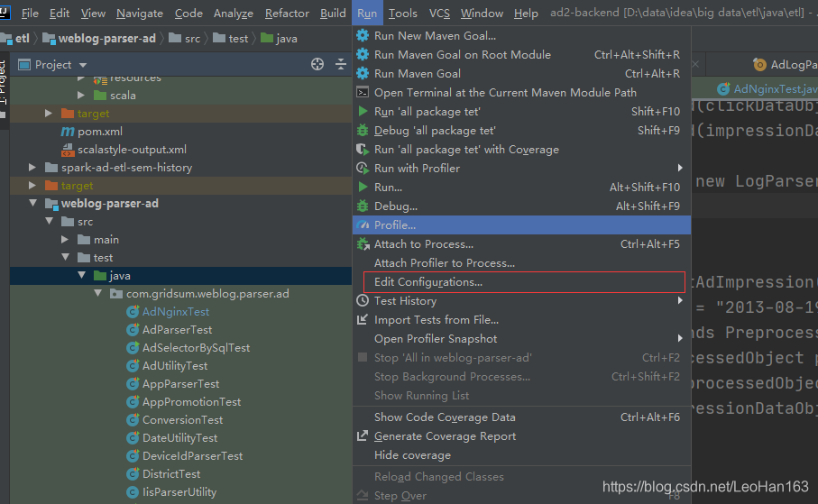Collapse the com.gridsum.weblog.parser.ad package
This screenshot has height=504, width=818.
click(x=98, y=293)
